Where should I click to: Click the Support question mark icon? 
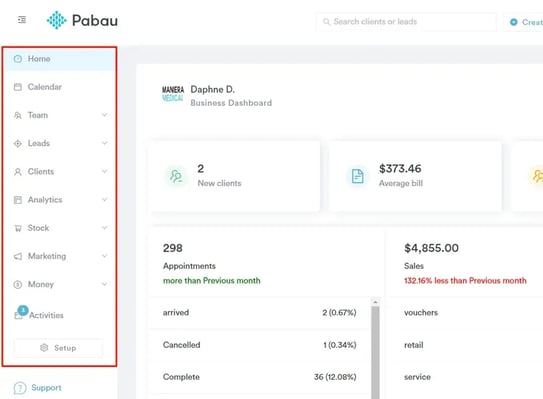pyautogui.click(x=20, y=388)
